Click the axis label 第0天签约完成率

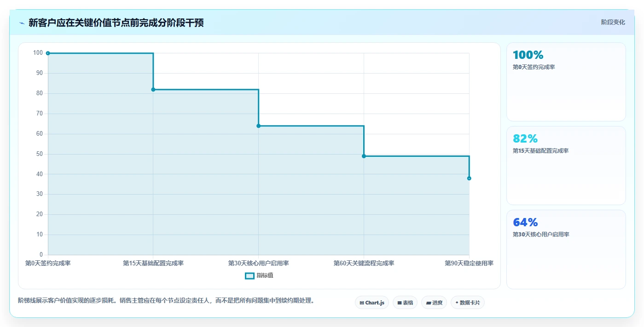point(48,264)
